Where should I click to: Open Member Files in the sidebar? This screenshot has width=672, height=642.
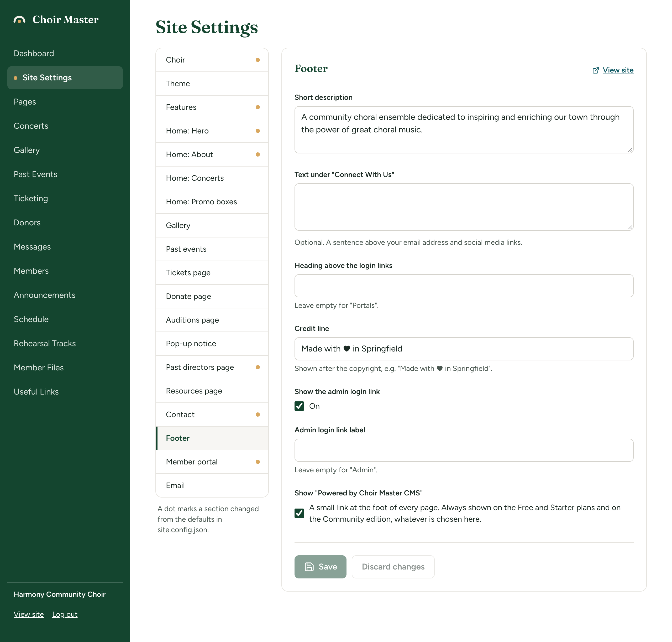tap(65, 367)
